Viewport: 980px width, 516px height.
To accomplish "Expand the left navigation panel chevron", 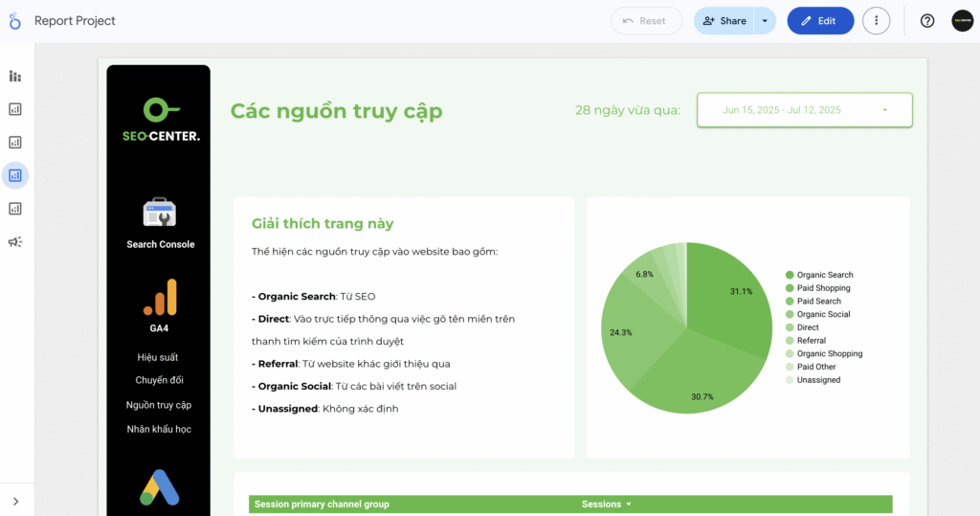I will [x=15, y=502].
